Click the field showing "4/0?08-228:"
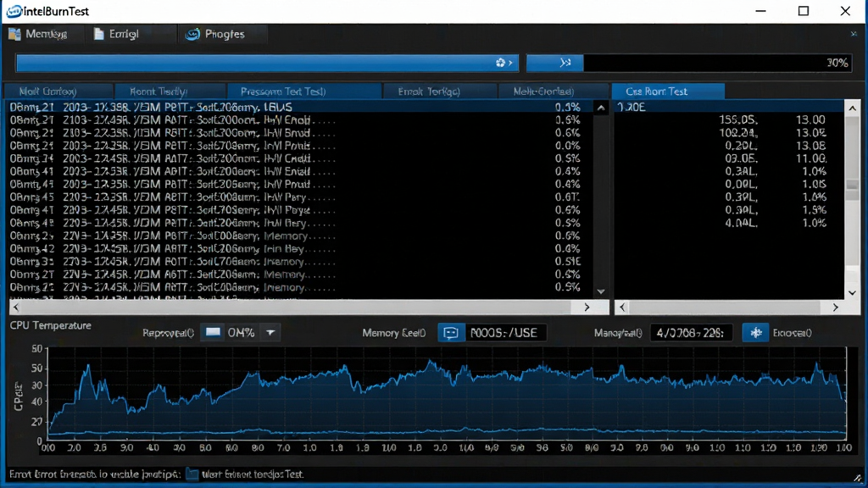This screenshot has height=488, width=868. pos(691,332)
